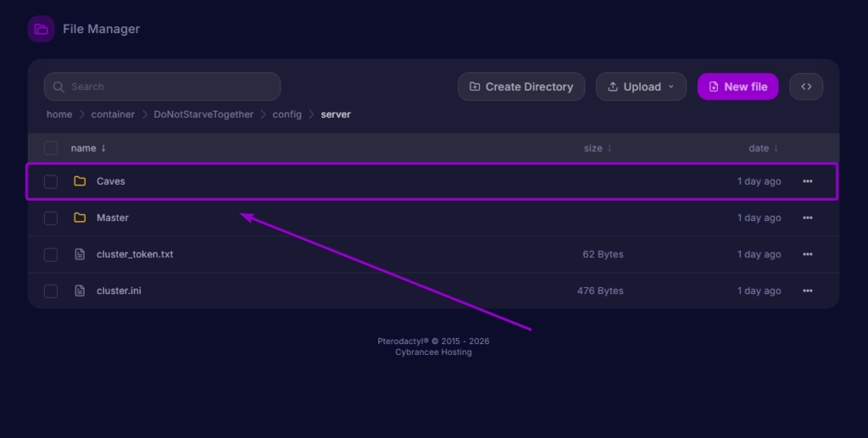Screen dimensions: 868x438
Task: Open the DoNotStarveTogether breadcrumb
Action: pyautogui.click(x=203, y=114)
